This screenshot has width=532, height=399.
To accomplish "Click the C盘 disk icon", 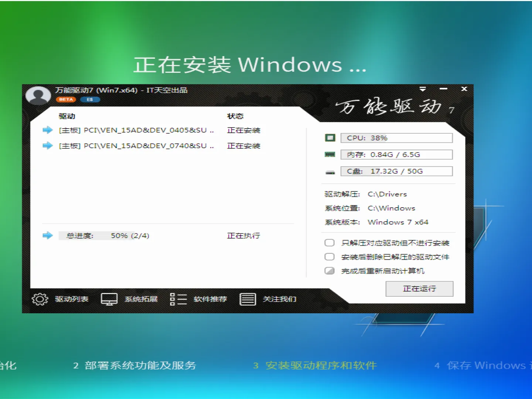I will click(x=330, y=170).
